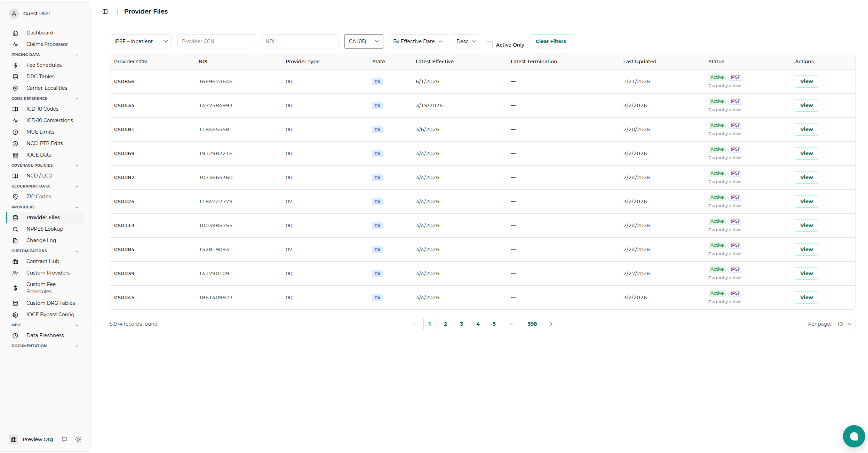Image resolution: width=868 pixels, height=453 pixels.
Task: Click the MUE Limits alert icon
Action: click(x=15, y=132)
